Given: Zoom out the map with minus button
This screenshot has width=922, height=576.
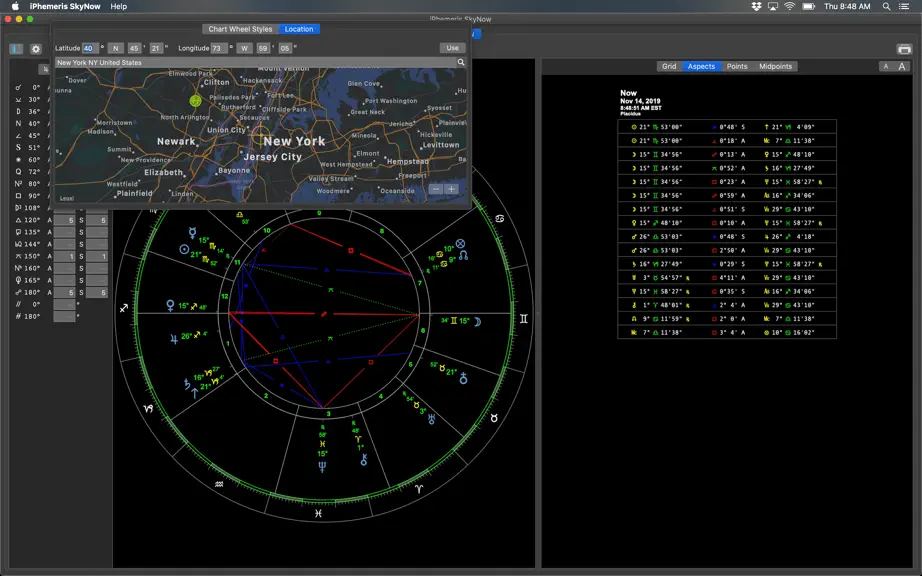Looking at the screenshot, I should [x=436, y=189].
